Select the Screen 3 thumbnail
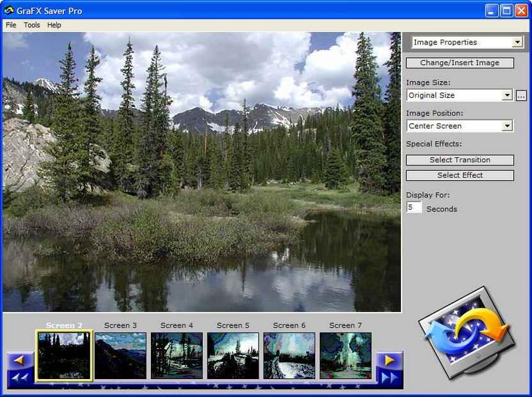 coord(120,355)
